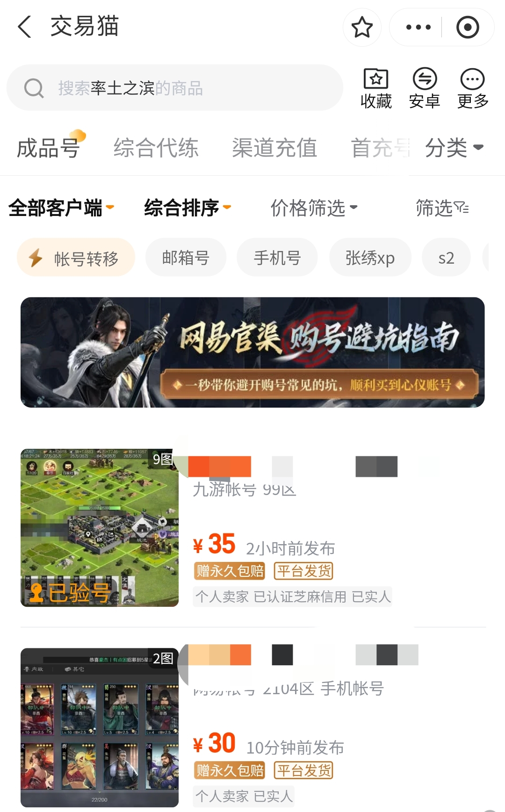Tap the search magnifier icon
The width and height of the screenshot is (505, 812).
point(34,88)
